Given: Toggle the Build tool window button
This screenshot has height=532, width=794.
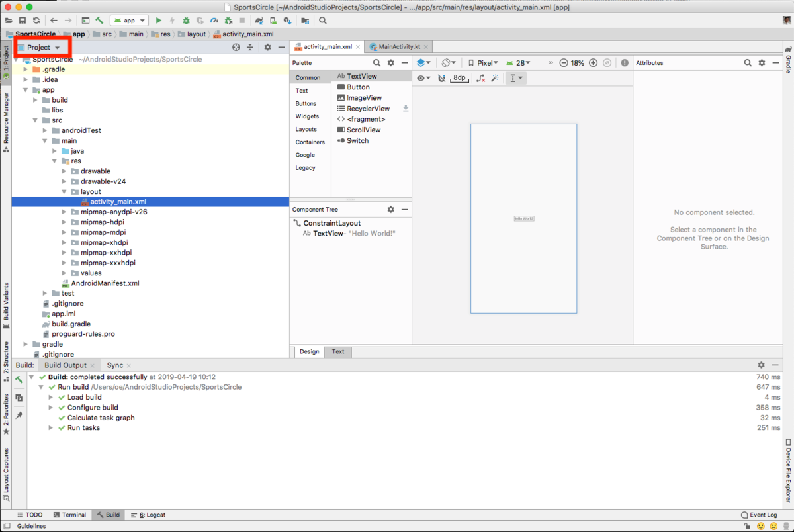Looking at the screenshot, I should point(108,515).
